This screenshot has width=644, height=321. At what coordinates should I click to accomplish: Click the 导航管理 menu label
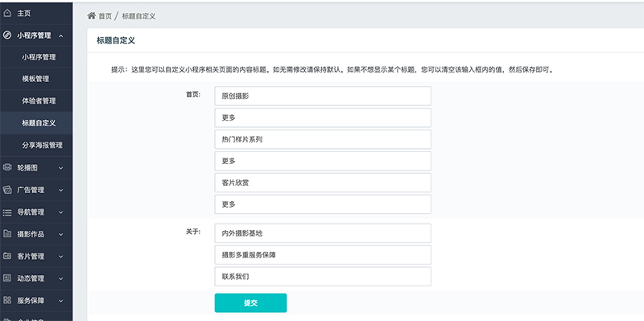[x=31, y=212]
